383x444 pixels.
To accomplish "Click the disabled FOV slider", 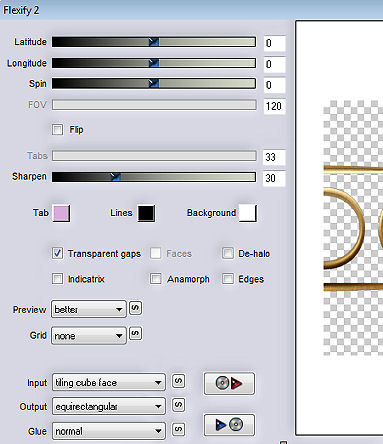I will click(154, 105).
